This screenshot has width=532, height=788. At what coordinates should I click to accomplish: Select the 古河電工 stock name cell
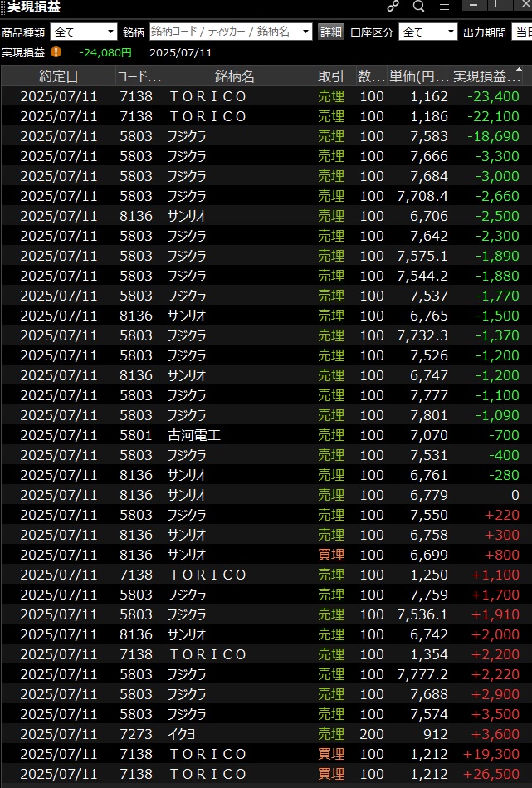coord(194,435)
